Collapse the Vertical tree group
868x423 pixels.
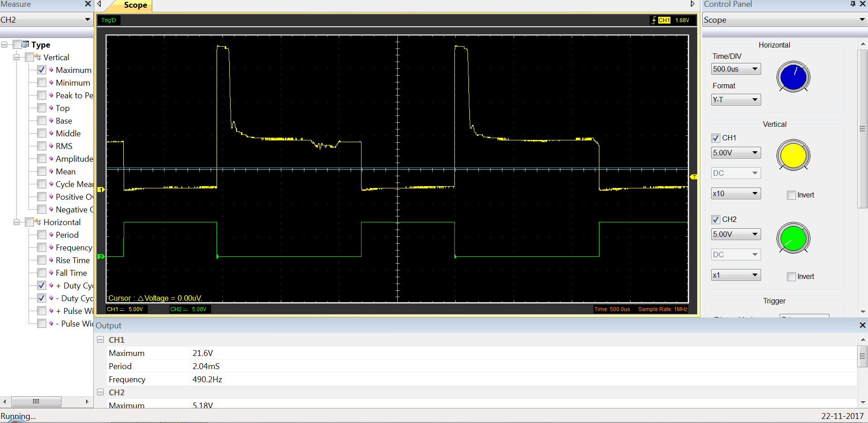(x=16, y=57)
